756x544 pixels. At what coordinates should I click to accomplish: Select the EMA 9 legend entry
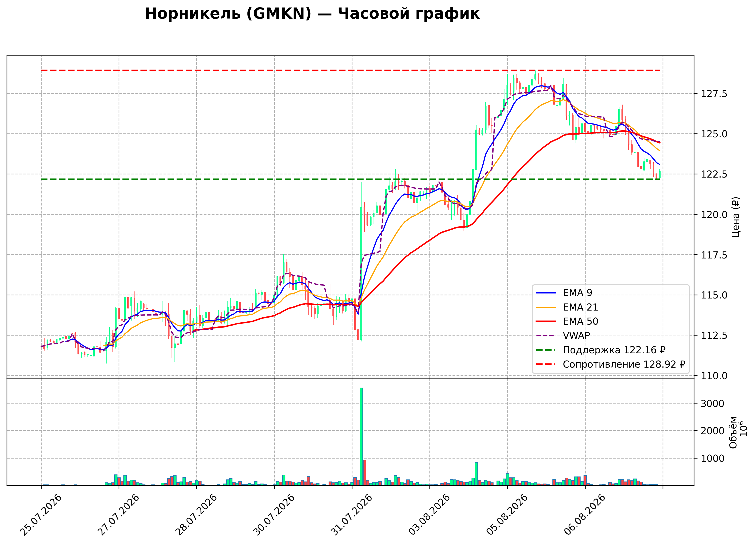pyautogui.click(x=564, y=293)
